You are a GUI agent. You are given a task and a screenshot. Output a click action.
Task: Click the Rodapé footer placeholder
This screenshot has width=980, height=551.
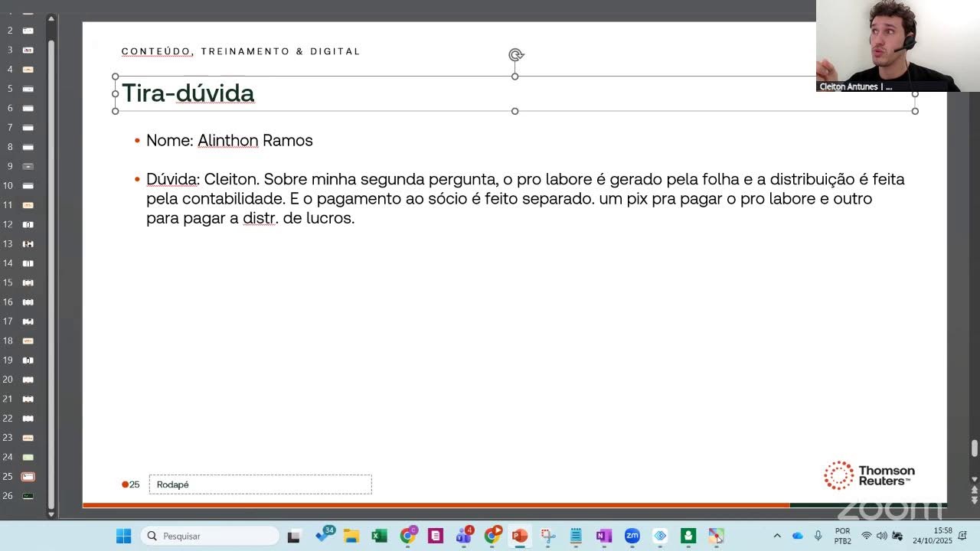click(260, 484)
